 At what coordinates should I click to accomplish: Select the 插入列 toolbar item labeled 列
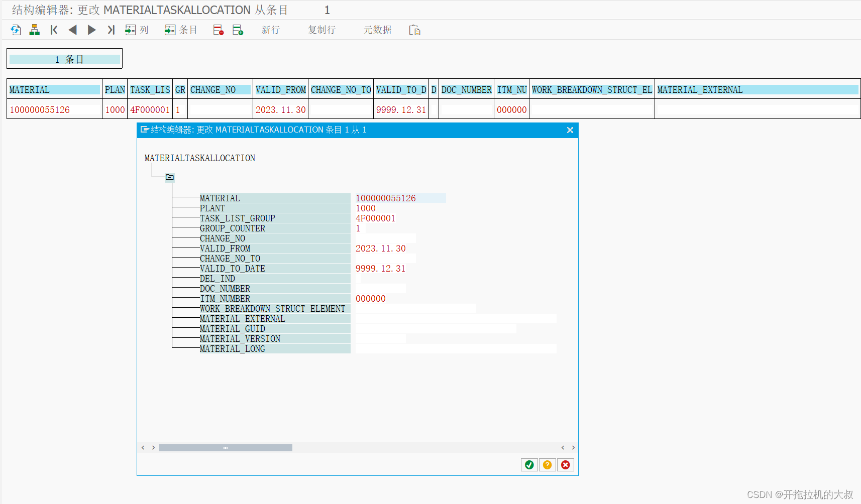click(136, 30)
